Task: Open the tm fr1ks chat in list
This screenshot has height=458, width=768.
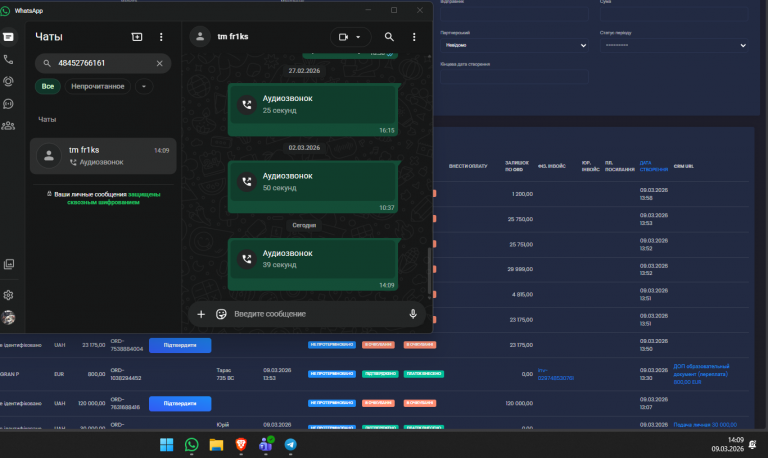Action: click(x=103, y=156)
